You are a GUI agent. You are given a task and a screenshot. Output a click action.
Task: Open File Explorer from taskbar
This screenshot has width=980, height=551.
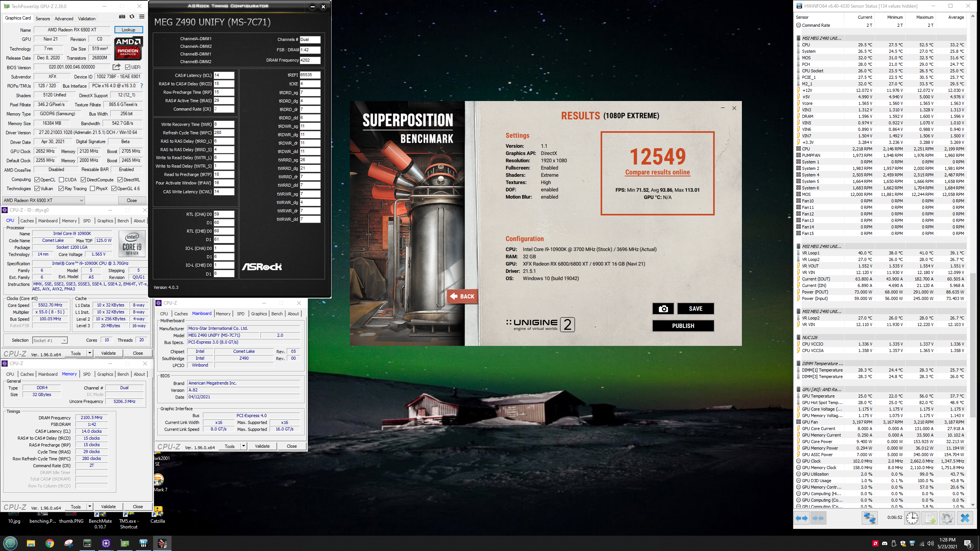tap(31, 543)
